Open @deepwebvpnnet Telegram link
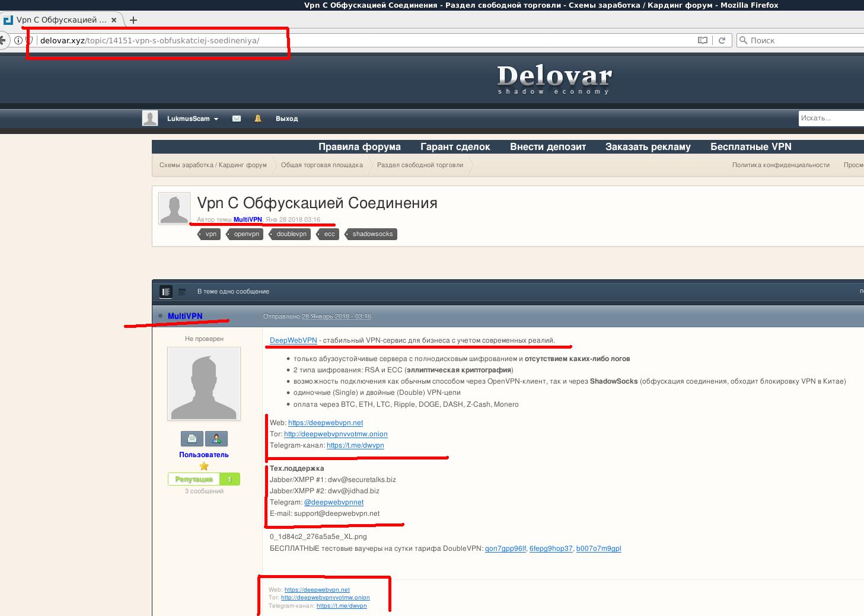 click(334, 502)
